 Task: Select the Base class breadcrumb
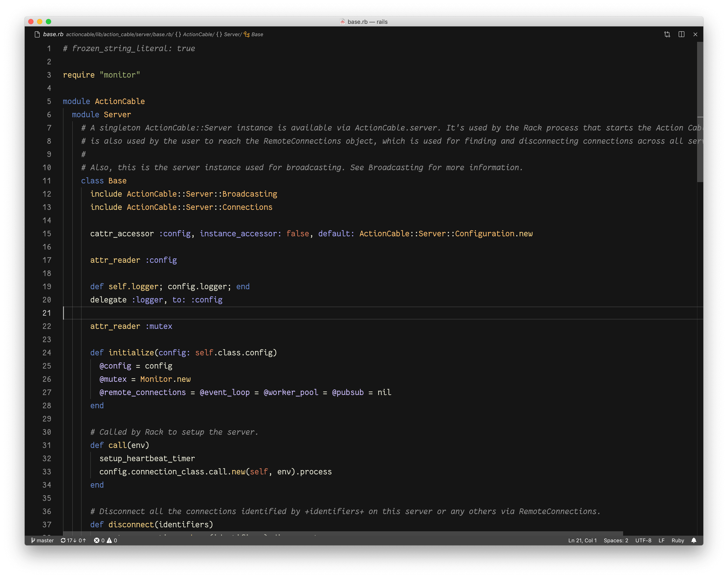click(257, 34)
